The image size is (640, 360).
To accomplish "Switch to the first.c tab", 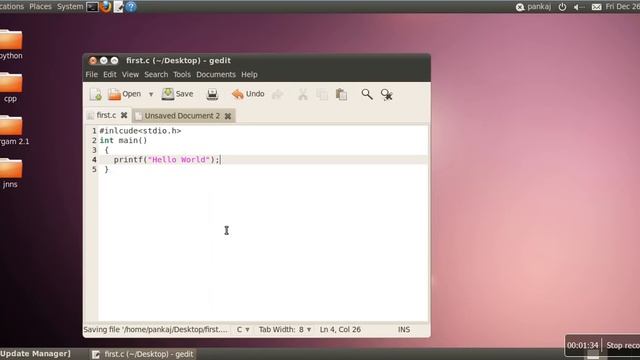I will coord(106,116).
